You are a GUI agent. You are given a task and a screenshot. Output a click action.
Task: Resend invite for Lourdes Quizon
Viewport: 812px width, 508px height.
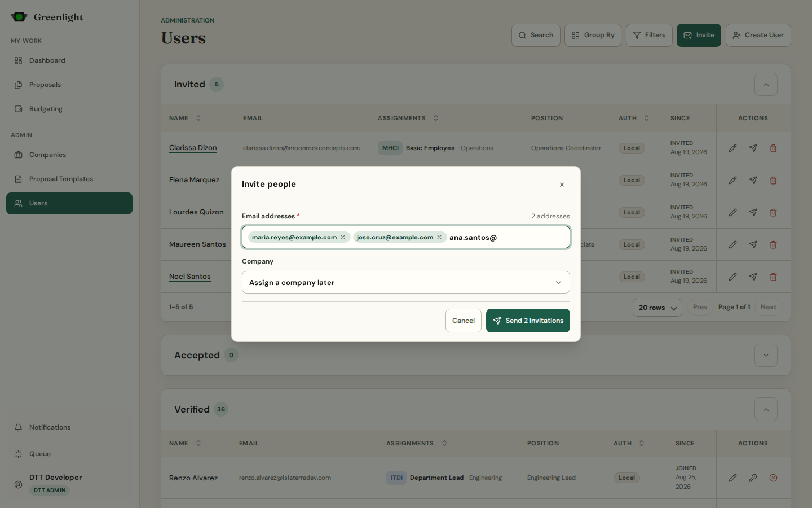753,212
